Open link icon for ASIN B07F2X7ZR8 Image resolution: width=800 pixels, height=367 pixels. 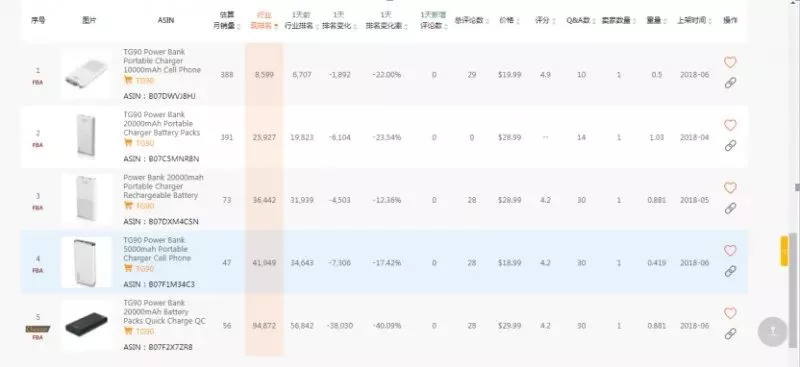tap(730, 334)
